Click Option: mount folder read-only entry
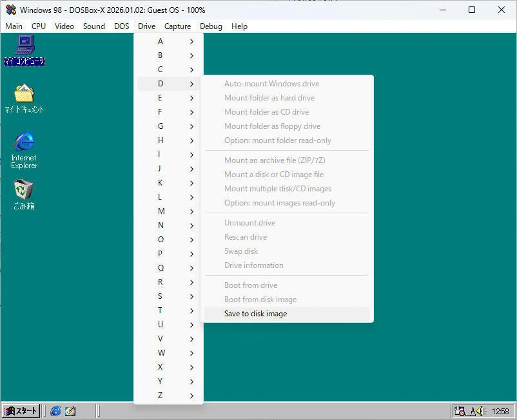This screenshot has height=420, width=517. coord(287,140)
